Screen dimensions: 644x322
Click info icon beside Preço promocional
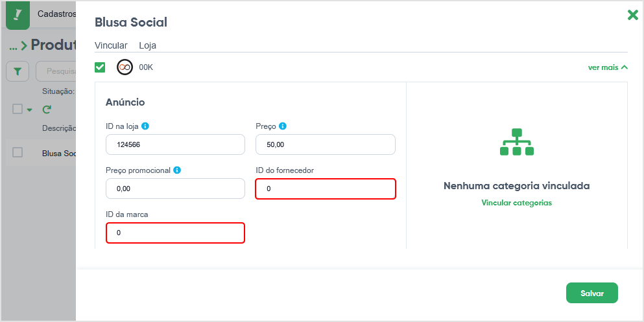pyautogui.click(x=177, y=170)
